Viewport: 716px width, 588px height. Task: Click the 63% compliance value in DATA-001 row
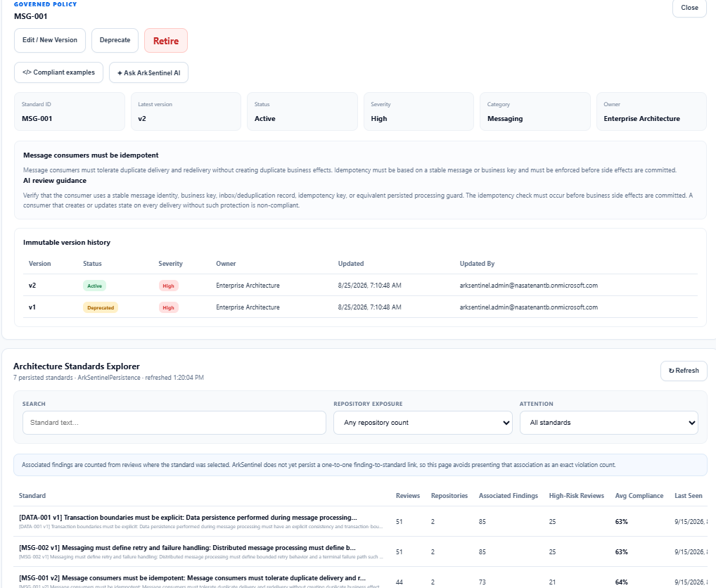point(621,521)
